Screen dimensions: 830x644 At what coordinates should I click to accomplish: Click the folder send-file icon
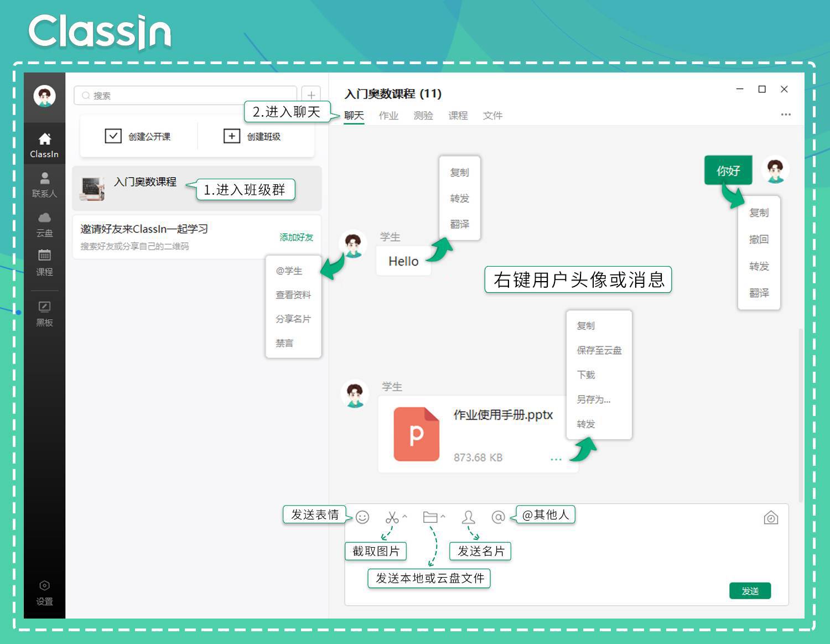[x=430, y=517]
